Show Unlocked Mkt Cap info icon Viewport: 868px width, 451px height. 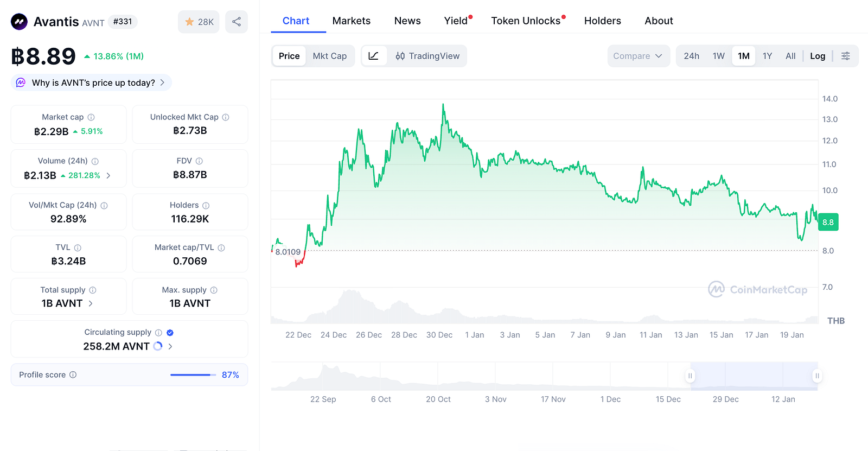point(226,117)
